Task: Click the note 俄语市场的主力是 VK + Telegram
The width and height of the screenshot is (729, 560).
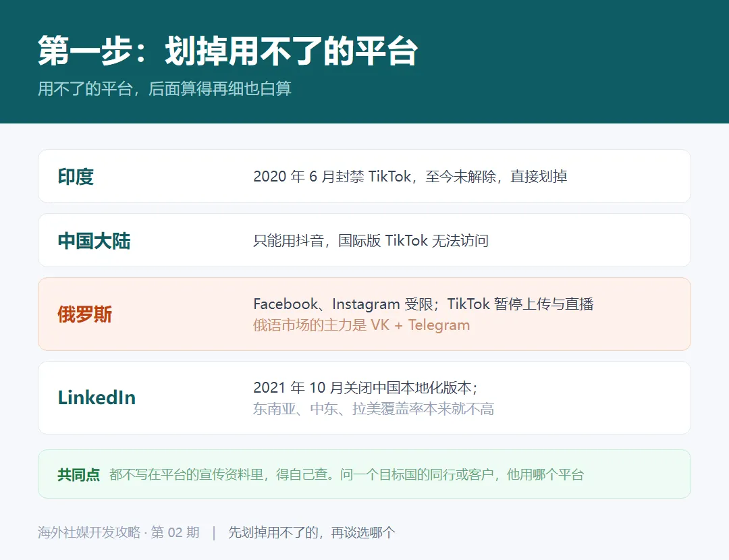Action: point(361,325)
